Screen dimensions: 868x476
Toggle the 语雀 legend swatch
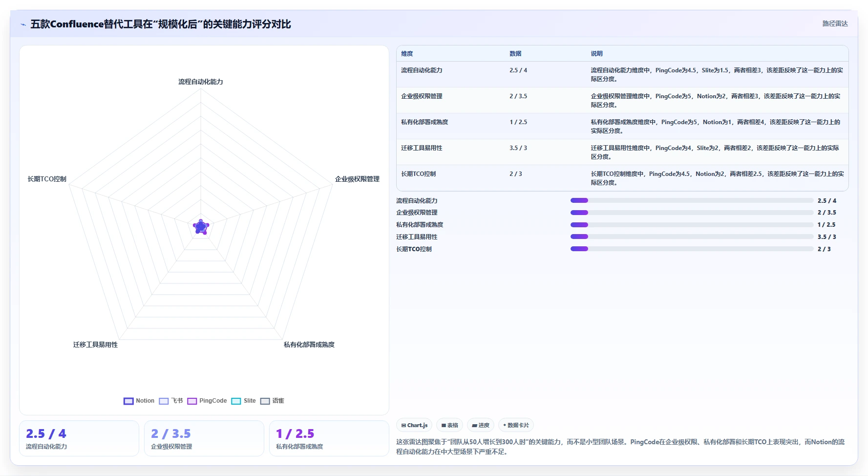click(265, 401)
